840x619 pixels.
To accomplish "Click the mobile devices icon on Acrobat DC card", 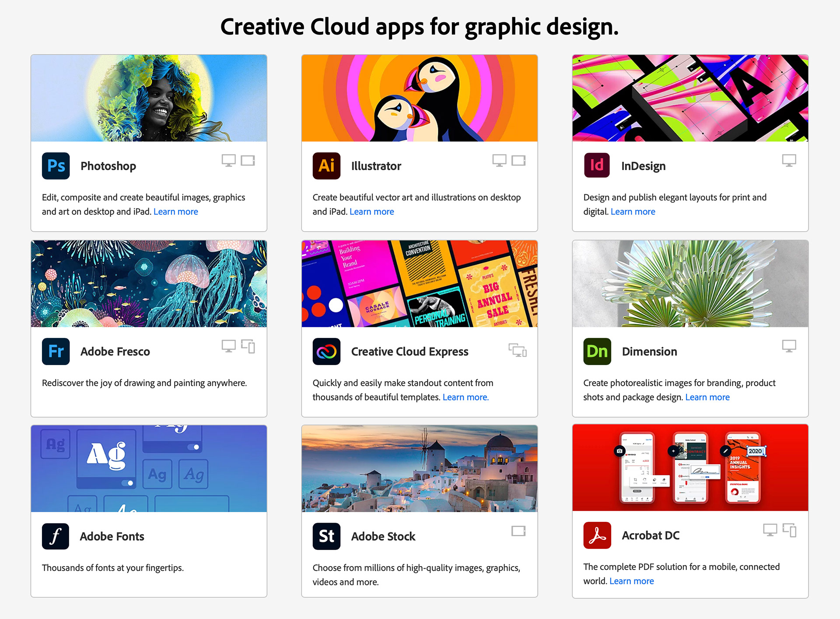I will [790, 530].
